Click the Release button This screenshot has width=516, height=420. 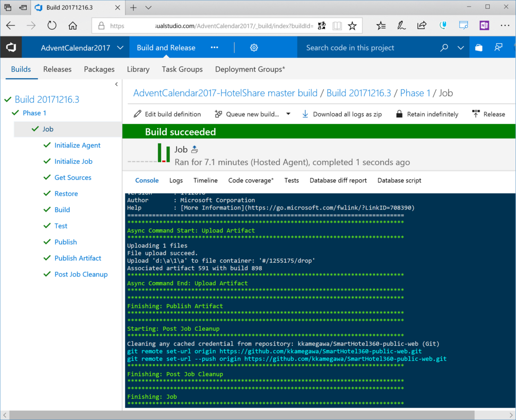(x=489, y=114)
